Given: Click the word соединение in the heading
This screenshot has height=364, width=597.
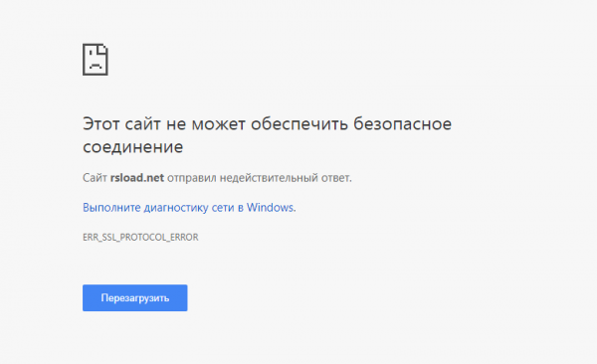Looking at the screenshot, I should (x=133, y=147).
